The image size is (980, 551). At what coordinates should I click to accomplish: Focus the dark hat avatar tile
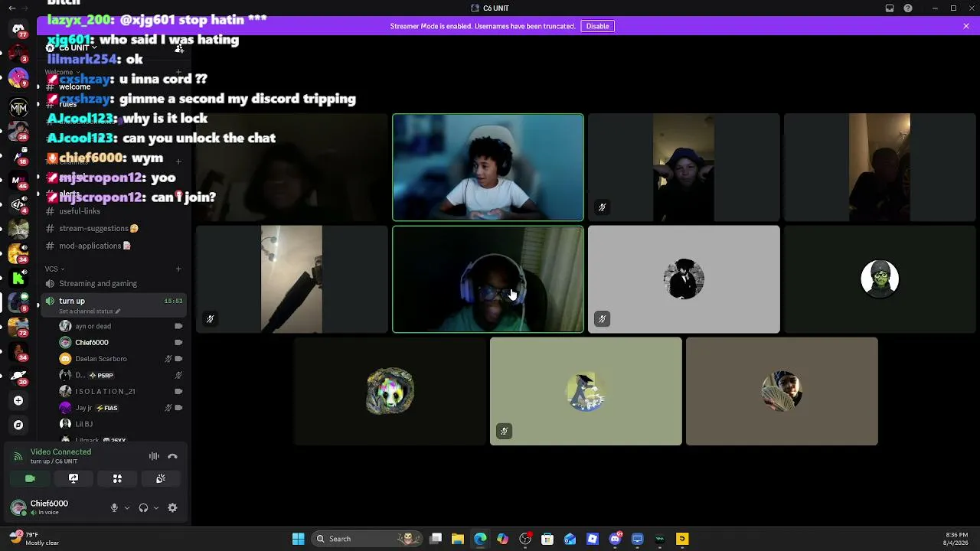(684, 279)
